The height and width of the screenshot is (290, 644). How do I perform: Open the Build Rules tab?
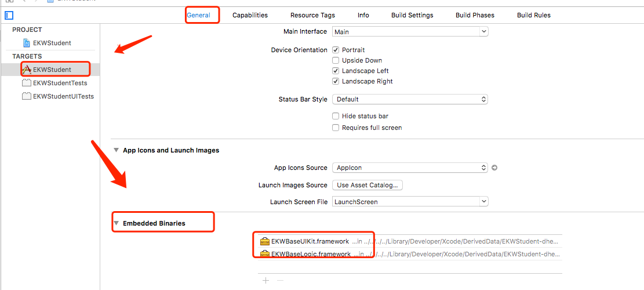pos(533,15)
